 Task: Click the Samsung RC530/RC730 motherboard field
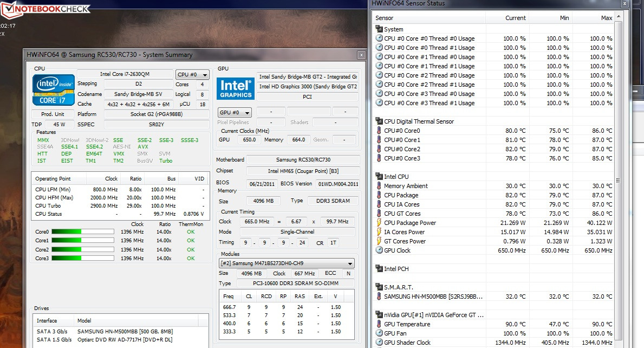[x=303, y=159]
